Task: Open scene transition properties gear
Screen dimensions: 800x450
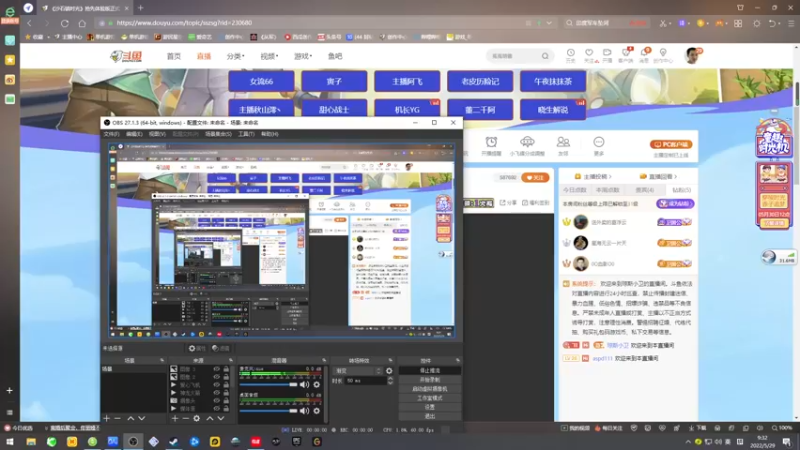Action: point(389,371)
